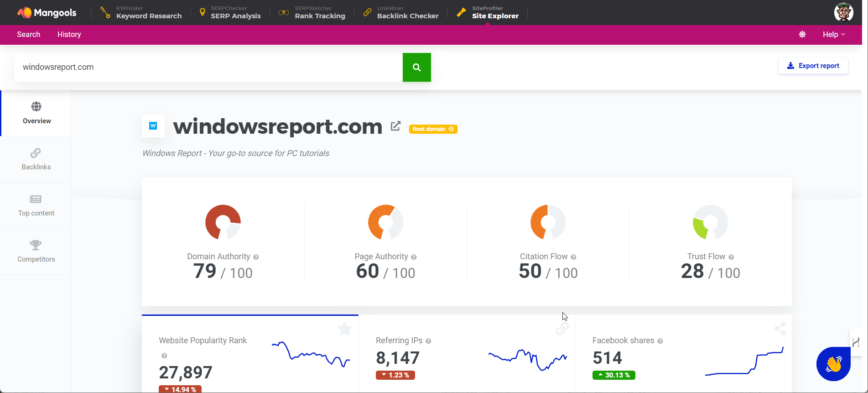
Task: Open Top content section in sidebar
Action: 36,205
